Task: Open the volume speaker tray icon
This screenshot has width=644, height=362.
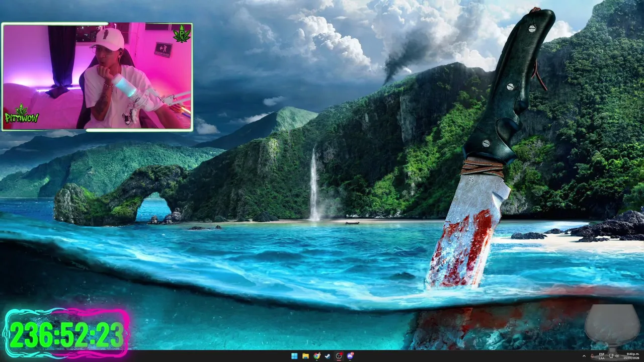Action: (x=617, y=356)
